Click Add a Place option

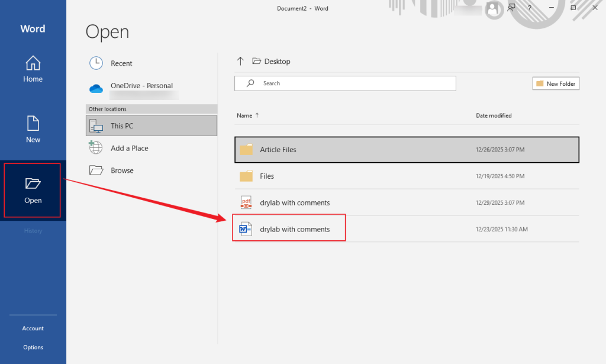click(x=129, y=148)
